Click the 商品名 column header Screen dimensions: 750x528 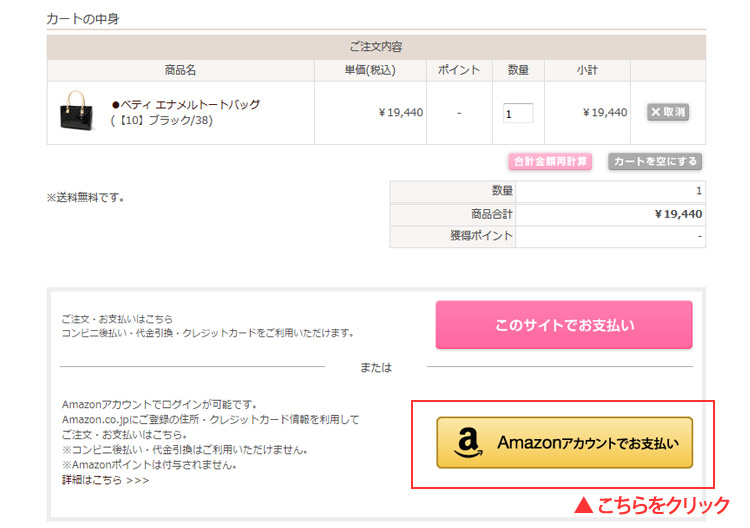tap(180, 70)
